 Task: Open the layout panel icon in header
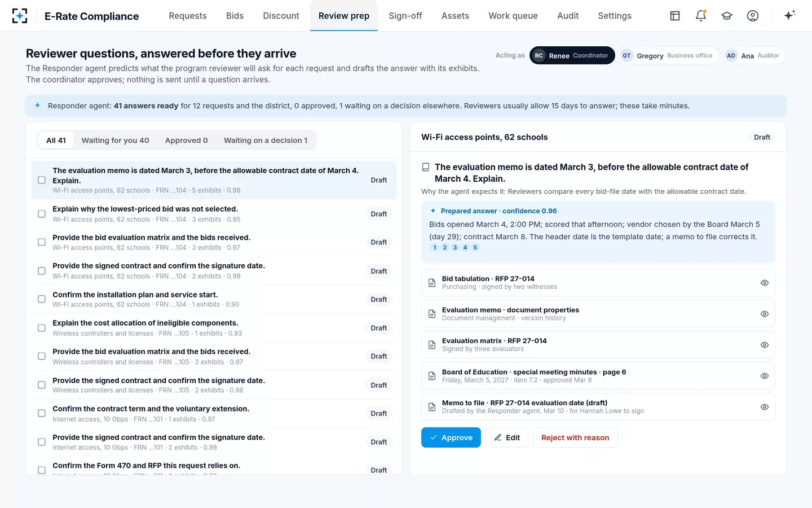675,16
